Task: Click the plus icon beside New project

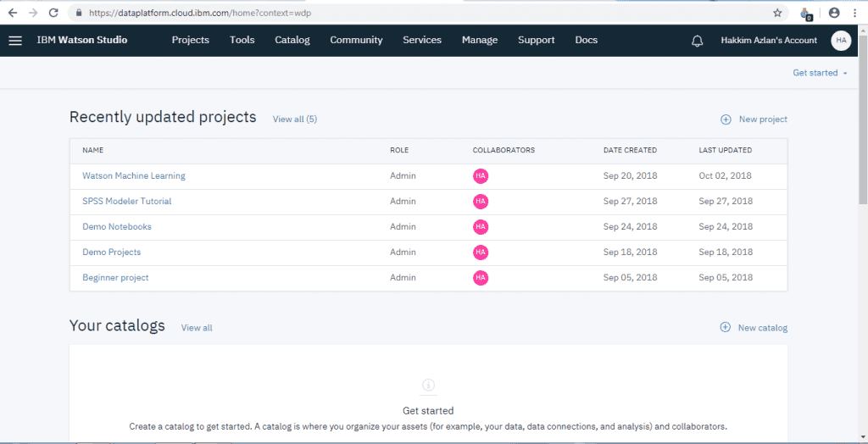Action: coord(726,119)
